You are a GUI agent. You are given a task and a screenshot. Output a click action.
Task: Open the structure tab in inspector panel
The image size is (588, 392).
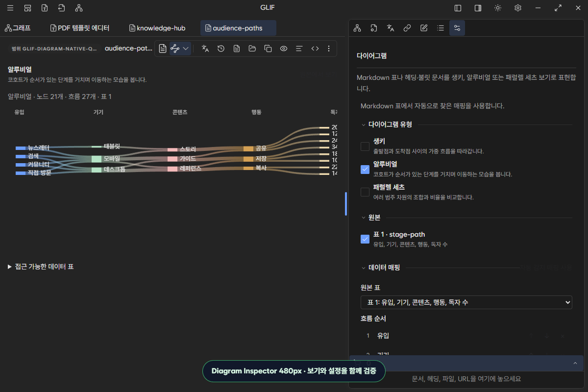tap(357, 28)
